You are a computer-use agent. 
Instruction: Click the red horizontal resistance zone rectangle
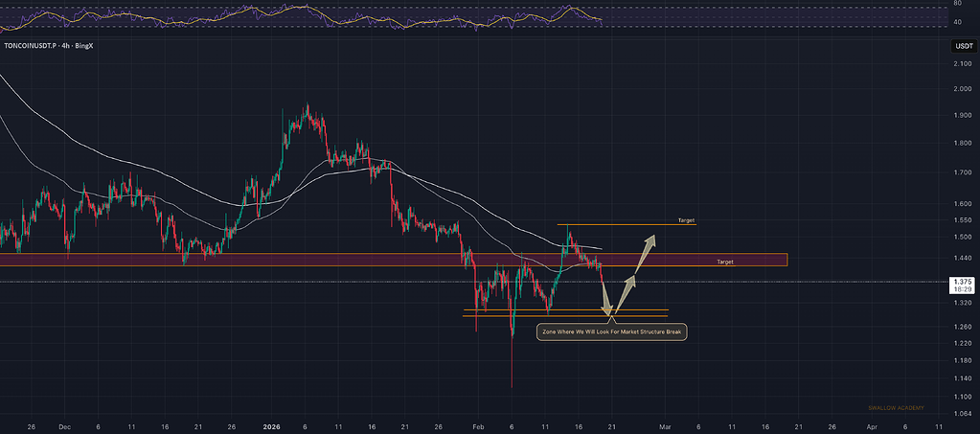(393, 260)
